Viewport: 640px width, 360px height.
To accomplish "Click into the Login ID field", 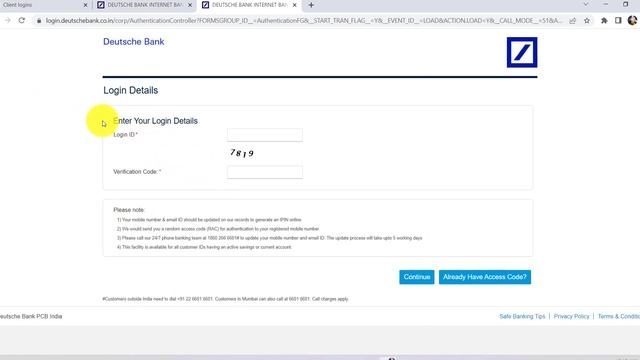I will point(265,135).
